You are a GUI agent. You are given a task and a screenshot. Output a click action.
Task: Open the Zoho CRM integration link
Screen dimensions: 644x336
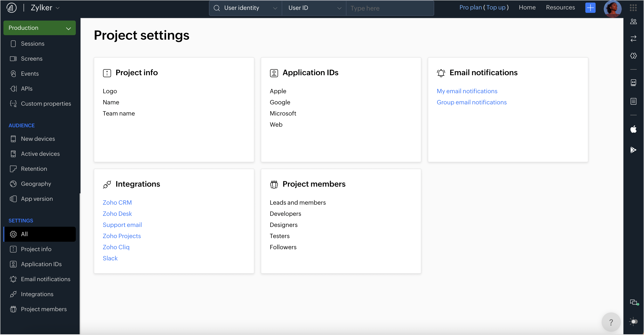click(117, 202)
